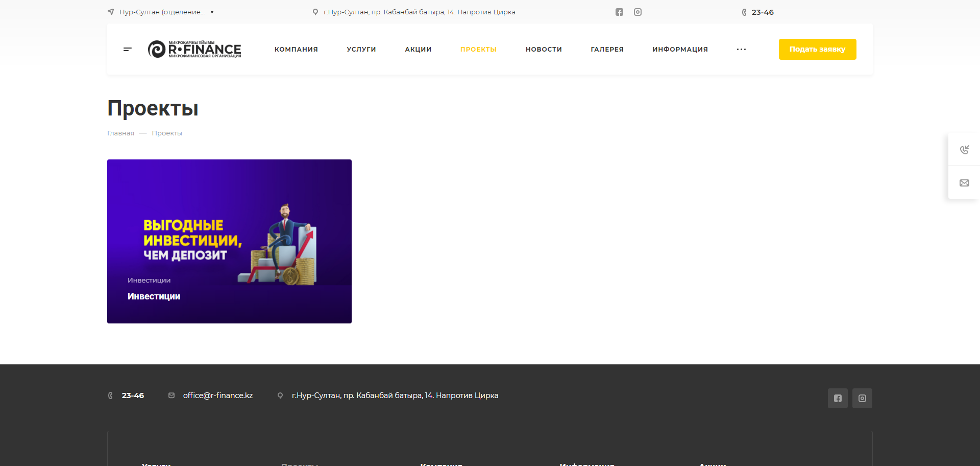Open Facebook icon in top header
This screenshot has width=980, height=466.
coord(619,12)
